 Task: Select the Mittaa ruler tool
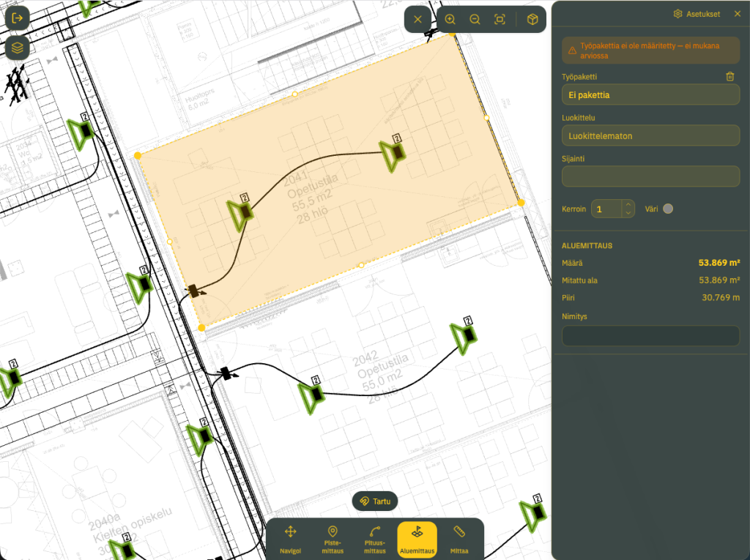pos(459,540)
